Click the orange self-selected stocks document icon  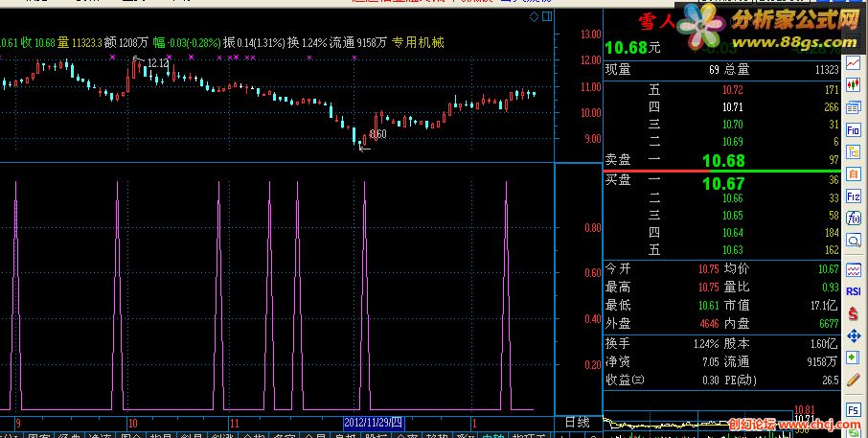click(x=853, y=174)
